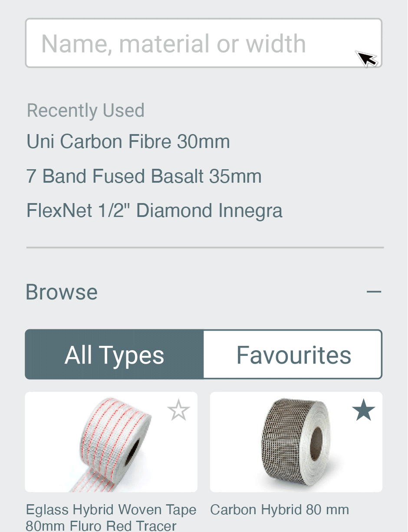Image resolution: width=408 pixels, height=532 pixels.
Task: Click the Eglass Hybrid Woven Tape title
Action: pyautogui.click(x=111, y=517)
